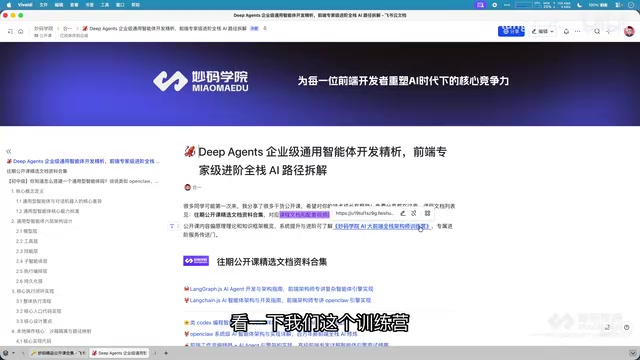Jump to outline item 3.2 核心入口代码实现
The width and height of the screenshot is (640, 360).
point(38,311)
